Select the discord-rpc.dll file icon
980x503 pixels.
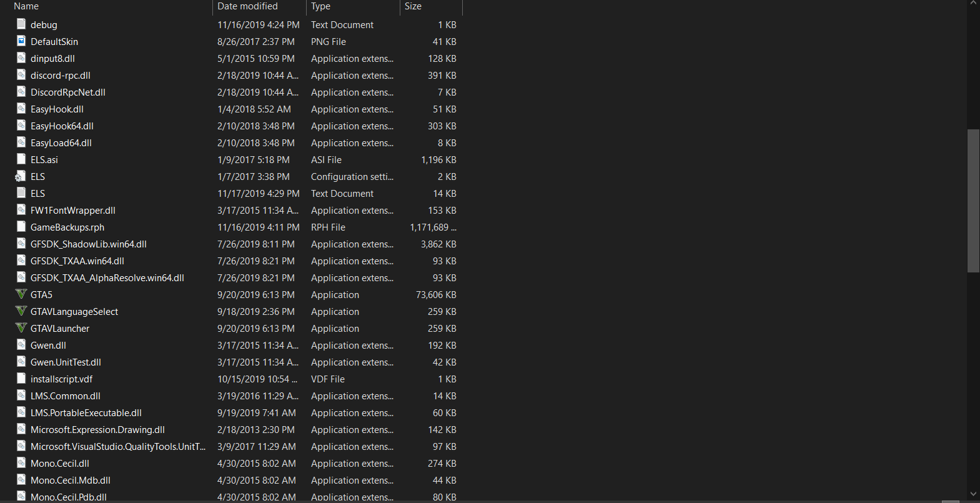pos(21,75)
